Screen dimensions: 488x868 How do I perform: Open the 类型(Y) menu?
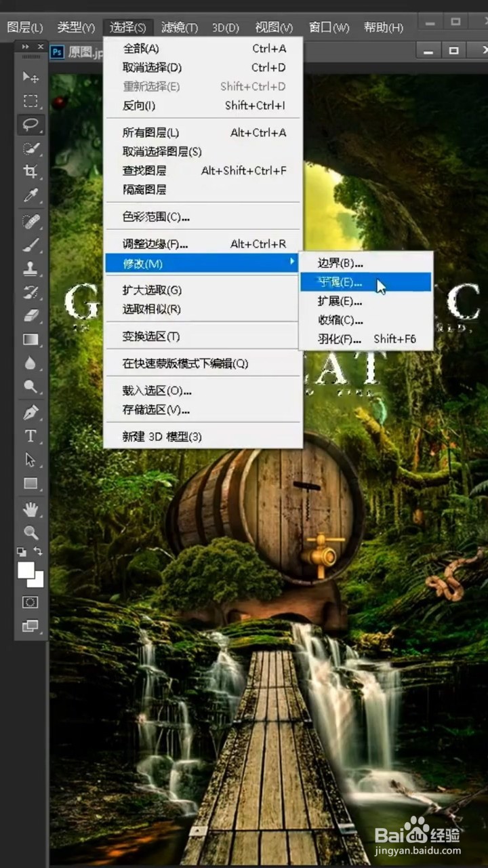[x=76, y=28]
